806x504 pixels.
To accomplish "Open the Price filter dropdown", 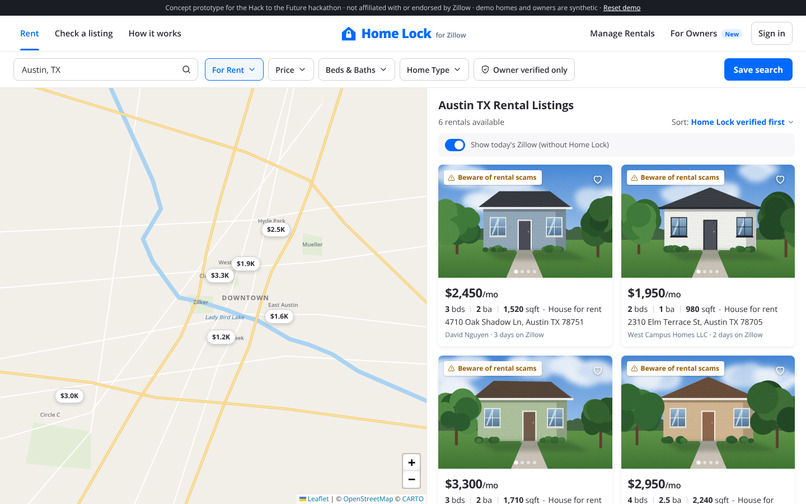I will tap(290, 69).
